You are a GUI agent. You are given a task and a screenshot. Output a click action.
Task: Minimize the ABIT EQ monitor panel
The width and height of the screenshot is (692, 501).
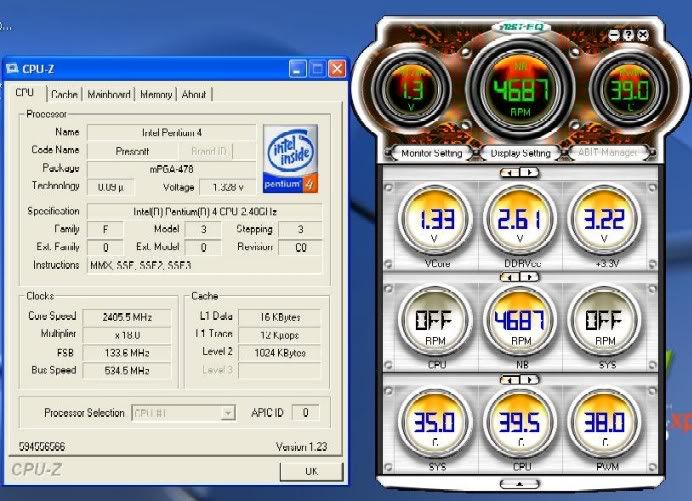pyautogui.click(x=614, y=35)
